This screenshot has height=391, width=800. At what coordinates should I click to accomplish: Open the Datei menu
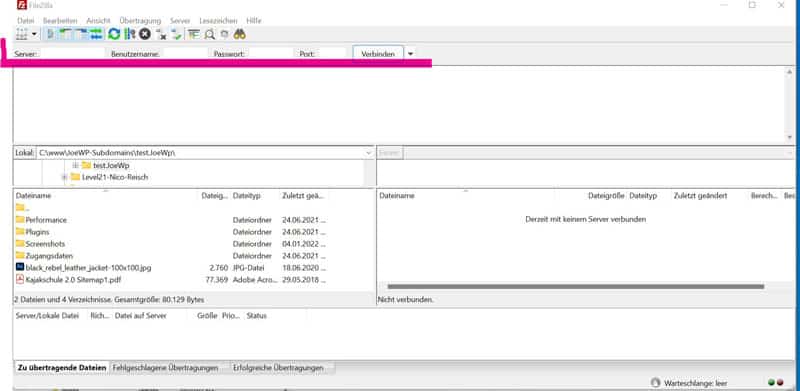click(x=26, y=21)
